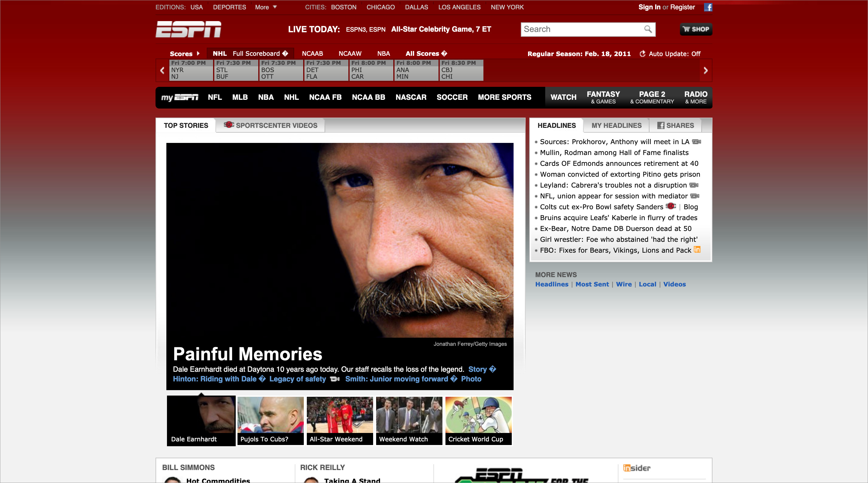
Task: Open Blog link beside Colts headline
Action: coord(690,207)
